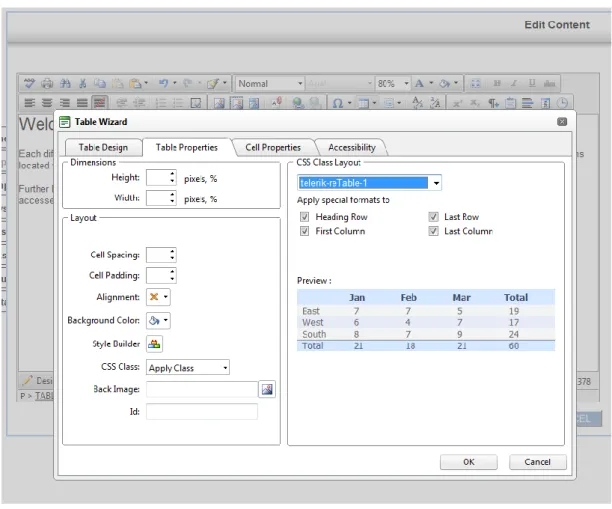Toggle Underline formatting in editor toolbar
The width and height of the screenshot is (612, 509).
pos(532,84)
